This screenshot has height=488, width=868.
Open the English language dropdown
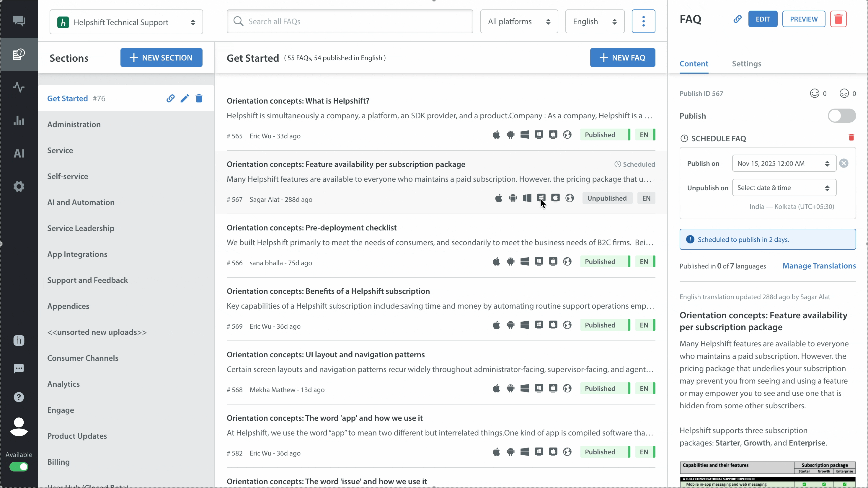(x=594, y=22)
